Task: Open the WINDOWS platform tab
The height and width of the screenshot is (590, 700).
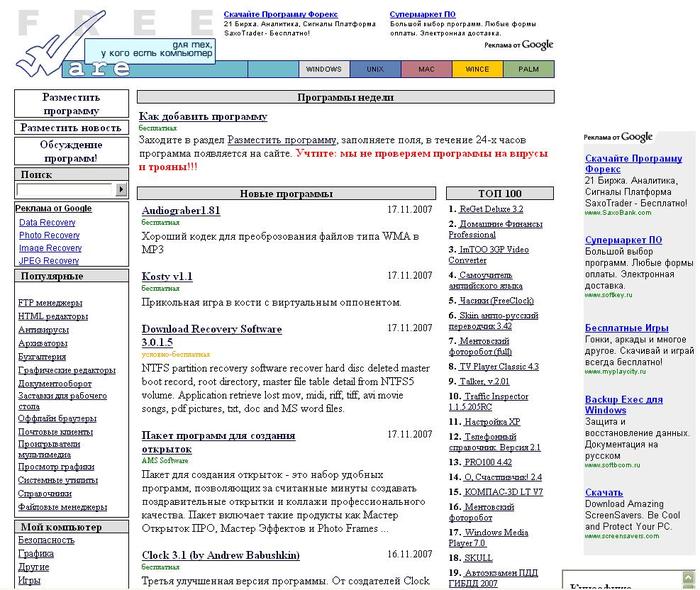Action: click(324, 69)
